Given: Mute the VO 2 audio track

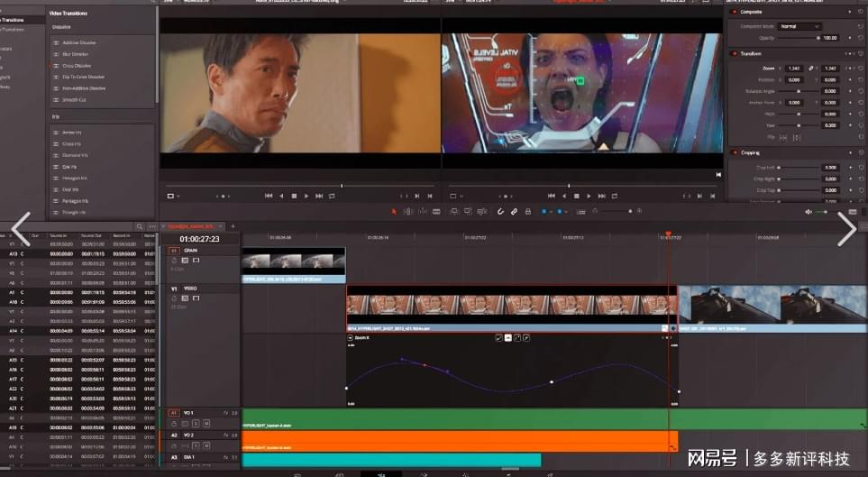Looking at the screenshot, I should pos(206,445).
